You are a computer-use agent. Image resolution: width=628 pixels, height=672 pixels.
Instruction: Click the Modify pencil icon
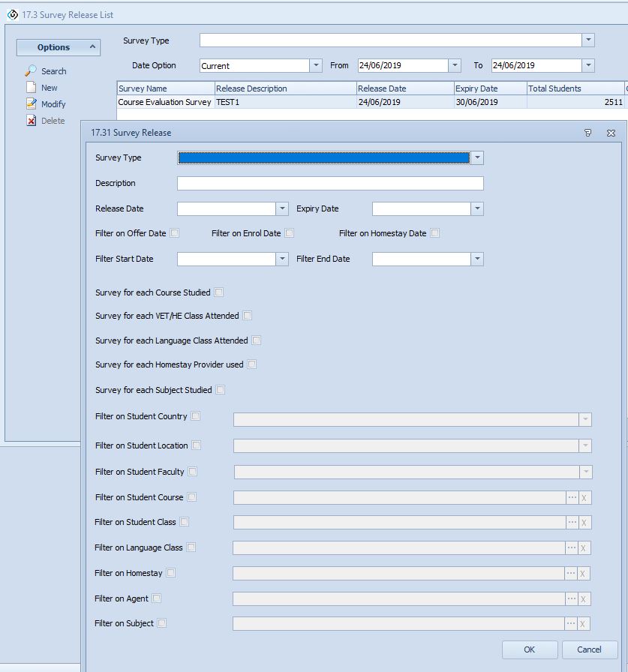point(31,104)
